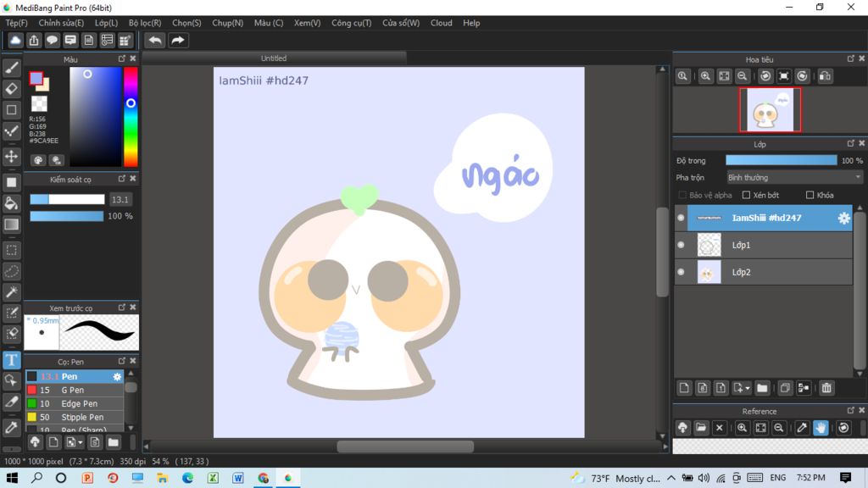Open brush add dropdown in brush panel

[x=81, y=442]
